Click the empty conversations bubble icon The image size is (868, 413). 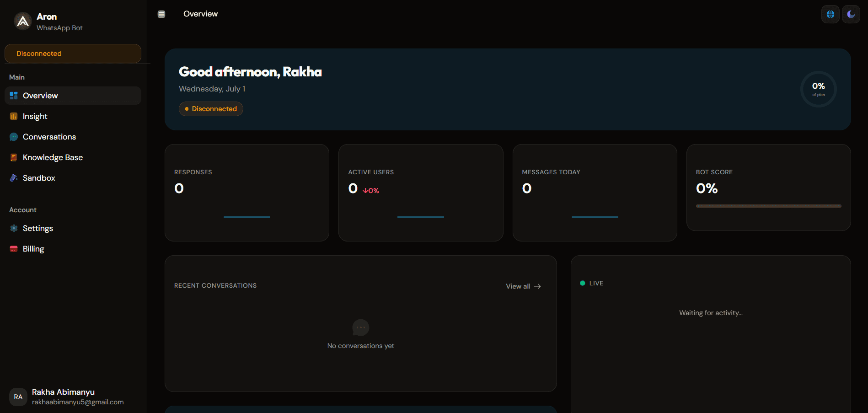coord(361,327)
